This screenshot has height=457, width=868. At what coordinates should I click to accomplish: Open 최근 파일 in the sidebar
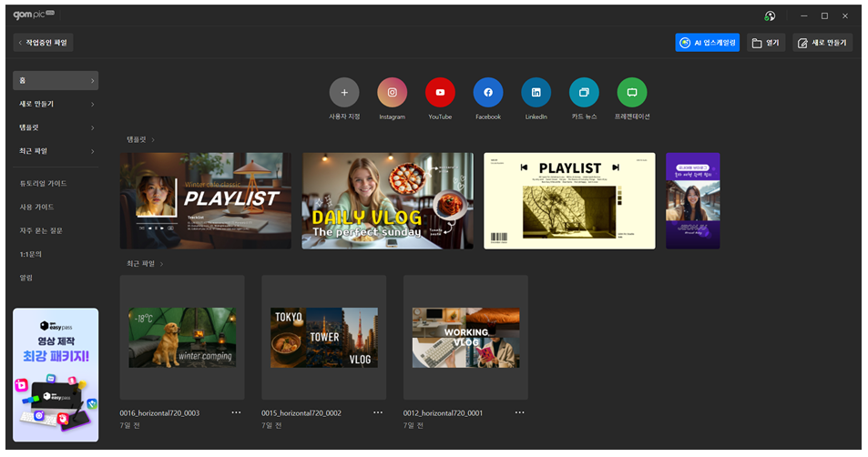coord(56,151)
